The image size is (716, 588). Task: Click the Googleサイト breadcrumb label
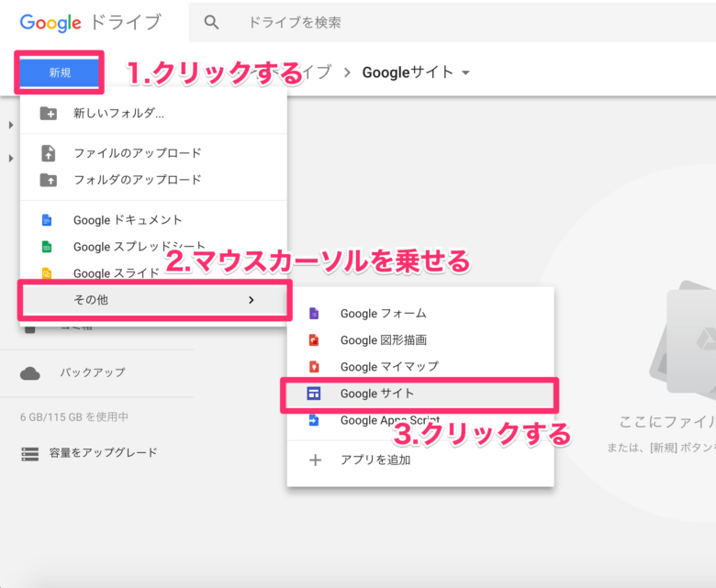coord(408,72)
